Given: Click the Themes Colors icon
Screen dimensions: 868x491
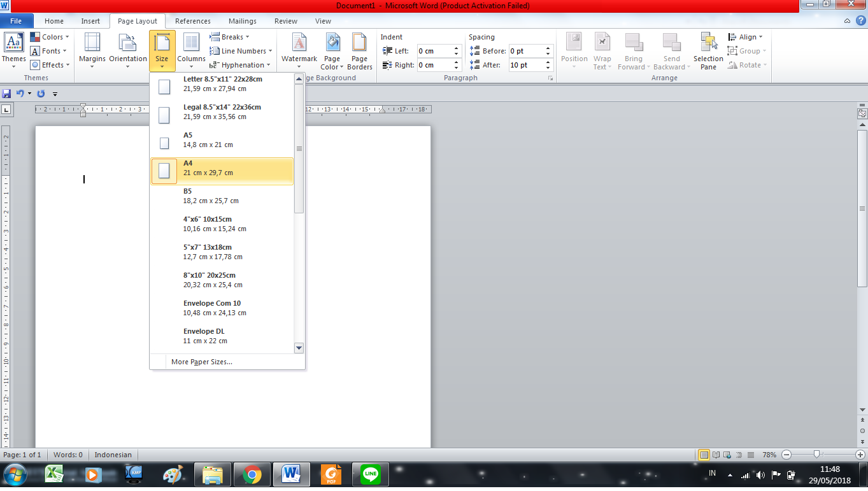Looking at the screenshot, I should (51, 36).
